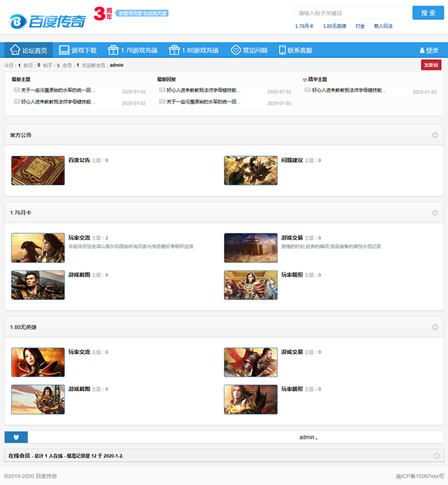This screenshot has height=485, width=448.
Task: Click into the post keyword search field
Action: click(352, 12)
